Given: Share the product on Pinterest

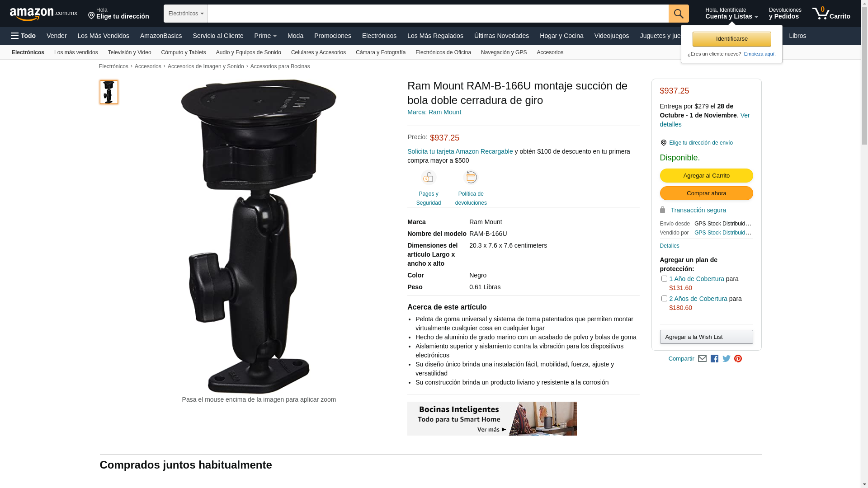Looking at the screenshot, I should click(738, 359).
